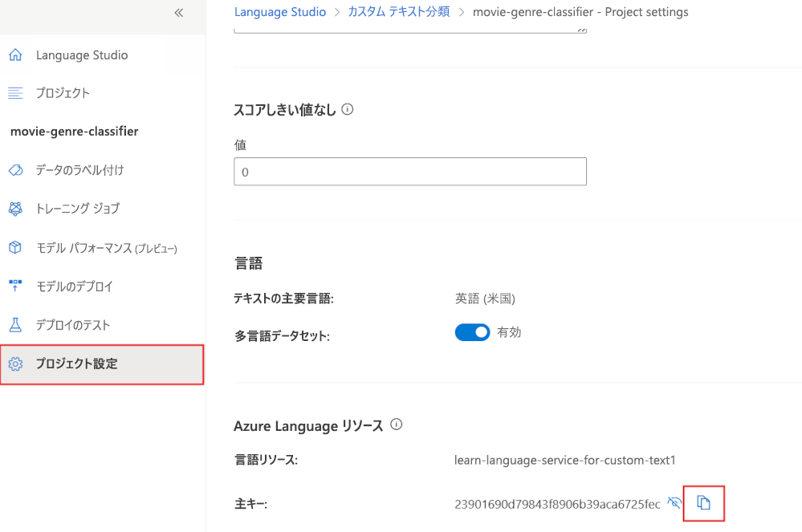Viewport: 802px width, 532px height.
Task: Click the Language Studio home icon
Action: pos(15,55)
